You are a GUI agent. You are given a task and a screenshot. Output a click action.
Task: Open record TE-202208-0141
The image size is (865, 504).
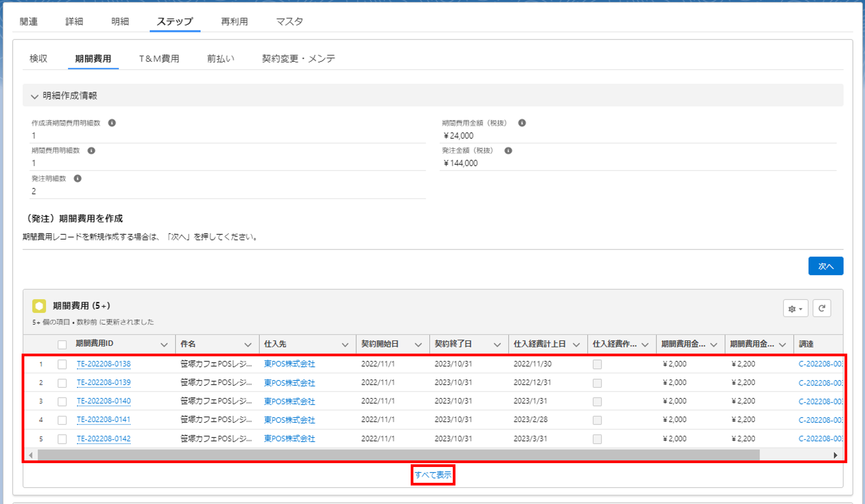coord(103,420)
